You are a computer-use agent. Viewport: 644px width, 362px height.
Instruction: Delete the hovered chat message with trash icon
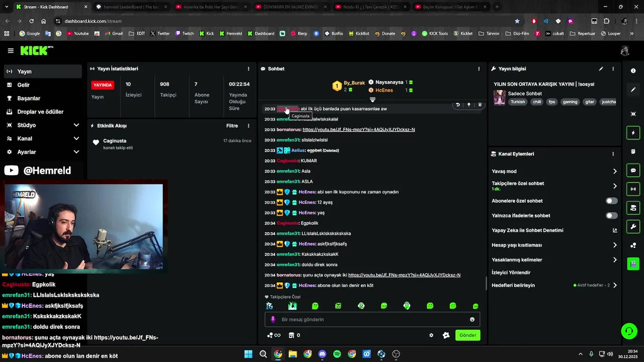click(480, 105)
